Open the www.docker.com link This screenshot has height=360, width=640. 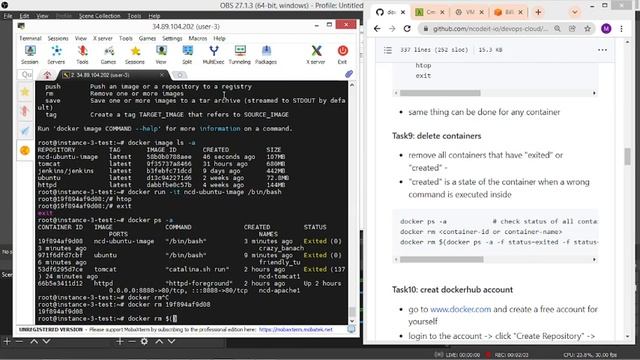[460, 309]
